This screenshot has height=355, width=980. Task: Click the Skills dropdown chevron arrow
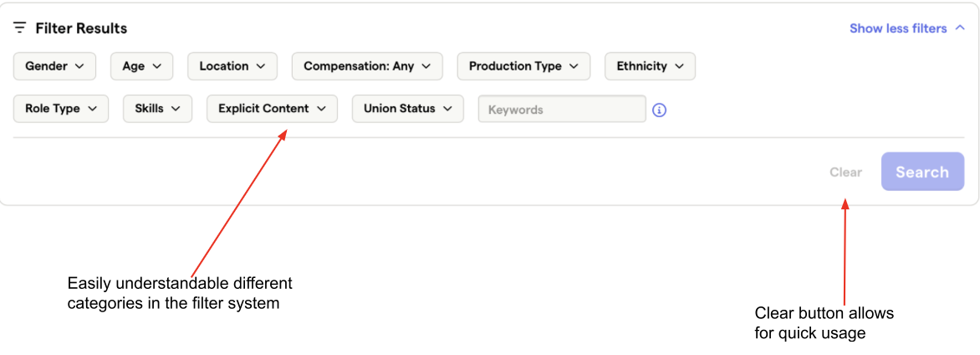point(176,109)
